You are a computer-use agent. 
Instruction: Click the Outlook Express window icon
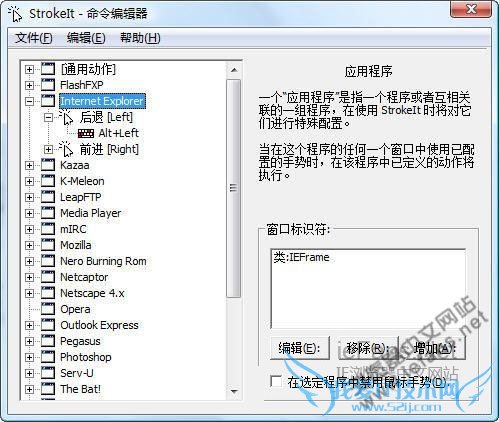coord(48,325)
